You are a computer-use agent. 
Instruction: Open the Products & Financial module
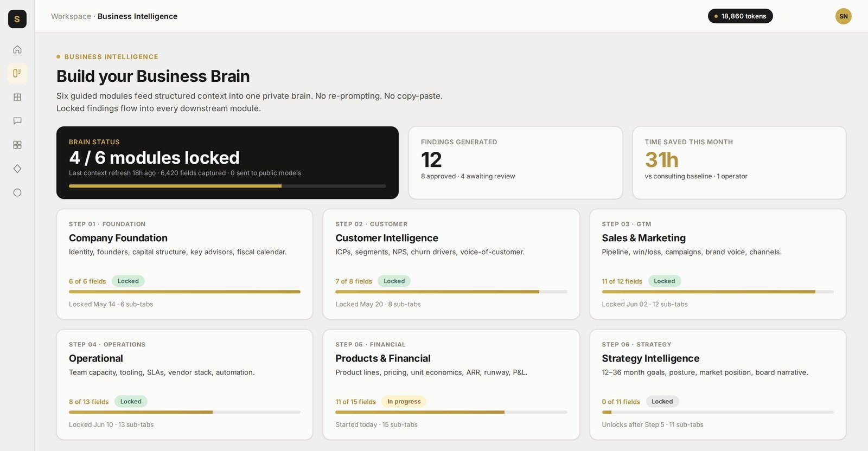[451, 384]
